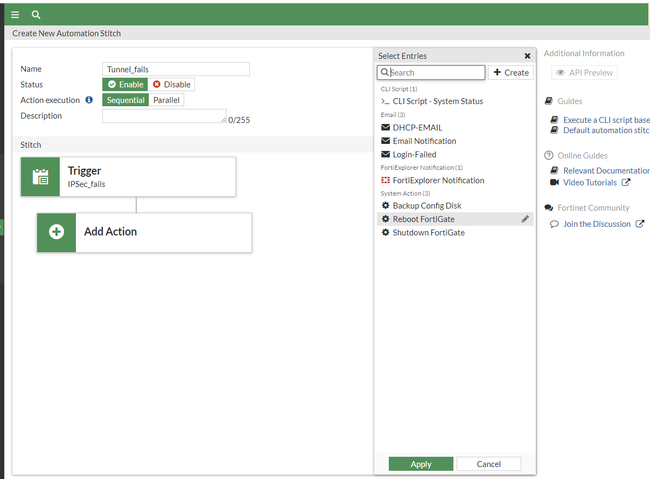Screen dimensions: 650x479
Task: Click the Name input field
Action: click(176, 69)
